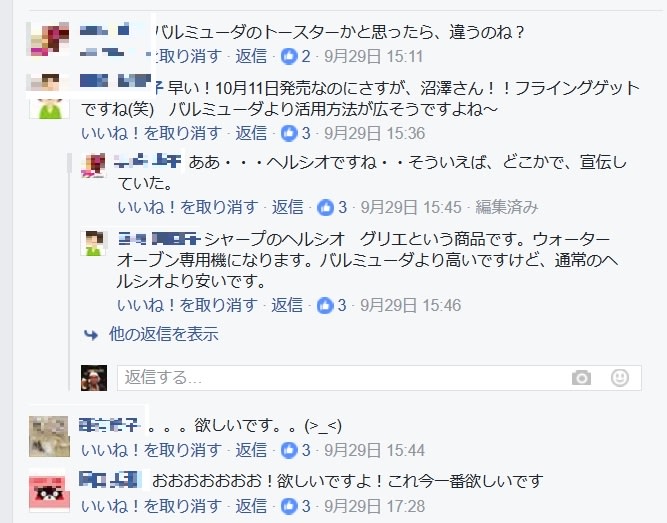667x523 pixels.
Task: Click like count icon on 15:45 reply
Action: (x=325, y=207)
